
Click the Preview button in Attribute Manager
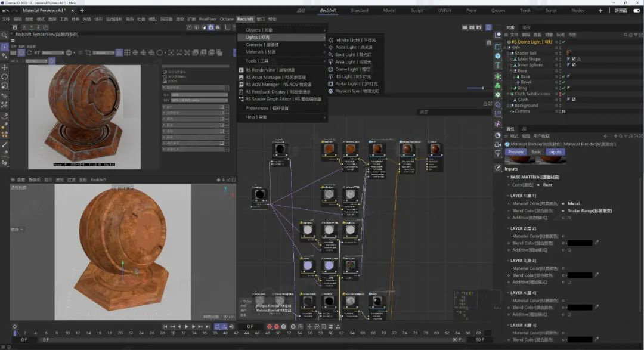(x=516, y=152)
